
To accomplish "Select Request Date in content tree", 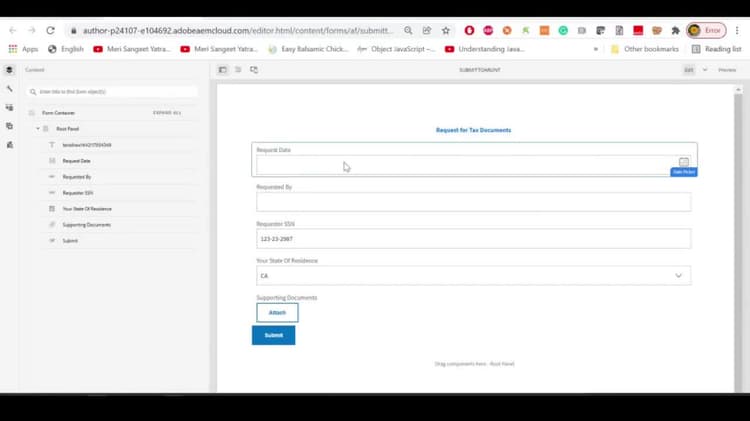I will 76,161.
